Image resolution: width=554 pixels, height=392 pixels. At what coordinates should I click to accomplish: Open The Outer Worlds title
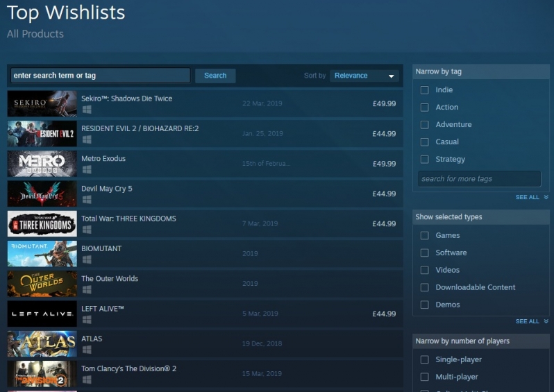pyautogui.click(x=110, y=279)
